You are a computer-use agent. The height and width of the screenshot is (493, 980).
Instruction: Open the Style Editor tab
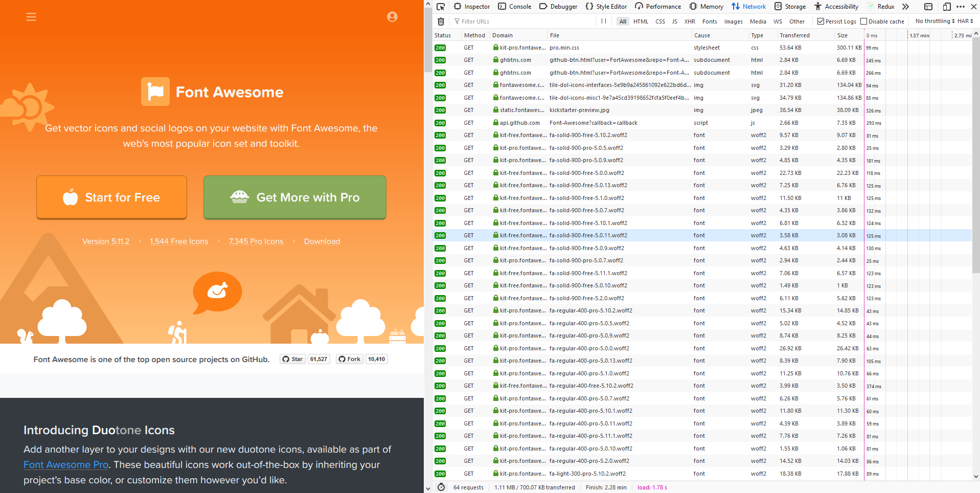tap(606, 7)
